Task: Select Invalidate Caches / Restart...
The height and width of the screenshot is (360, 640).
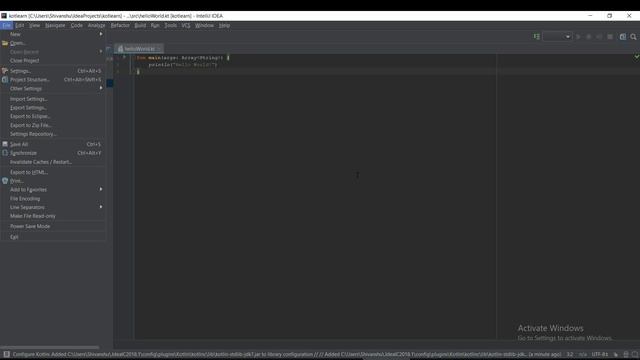Action: pos(53,162)
